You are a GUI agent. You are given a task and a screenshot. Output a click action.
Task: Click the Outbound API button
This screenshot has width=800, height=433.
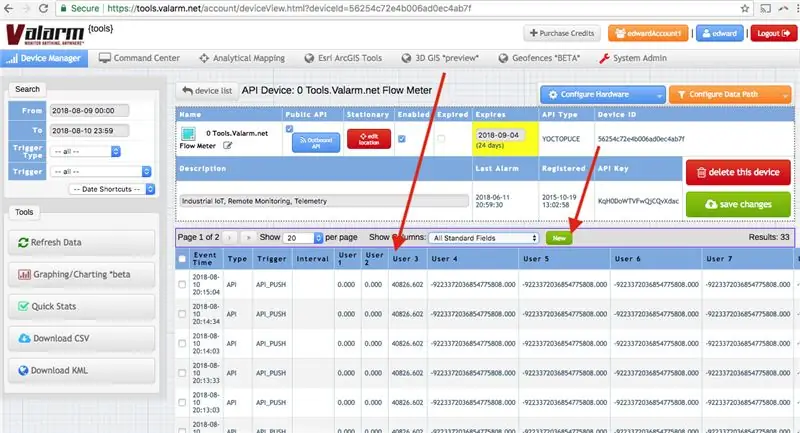(316, 143)
